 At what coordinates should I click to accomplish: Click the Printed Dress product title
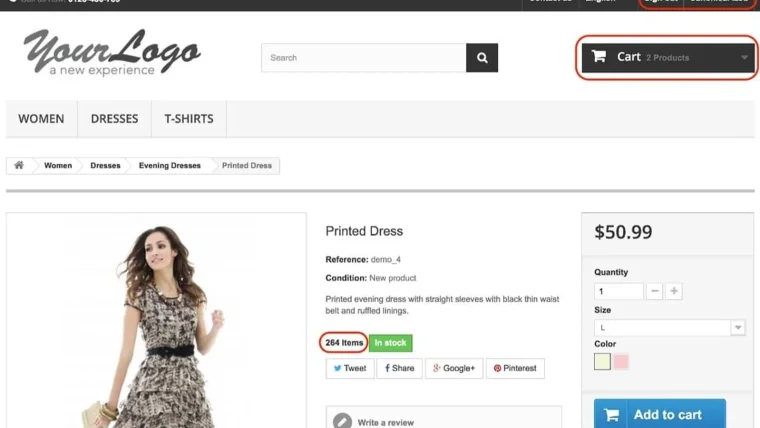364,231
